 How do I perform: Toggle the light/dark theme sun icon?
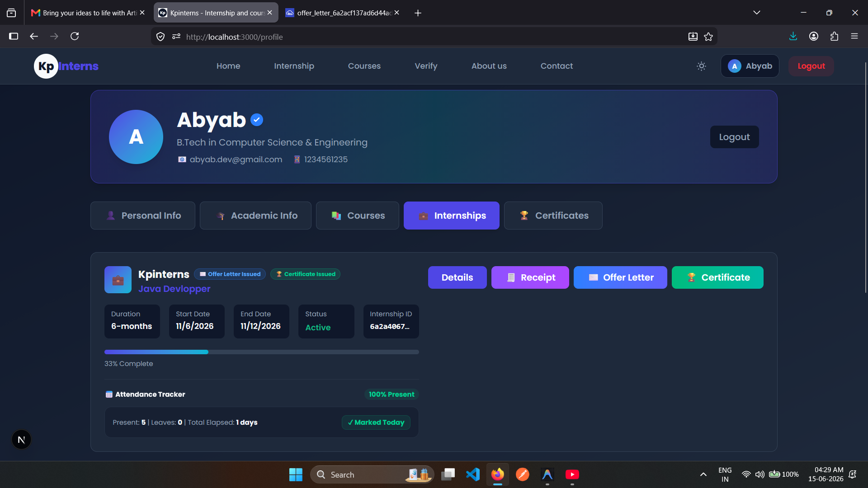[701, 66]
